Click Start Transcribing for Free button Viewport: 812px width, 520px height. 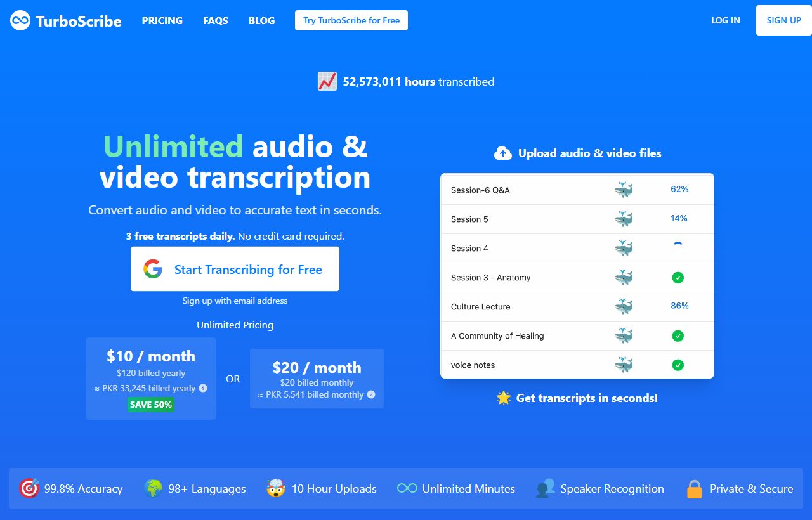(235, 269)
